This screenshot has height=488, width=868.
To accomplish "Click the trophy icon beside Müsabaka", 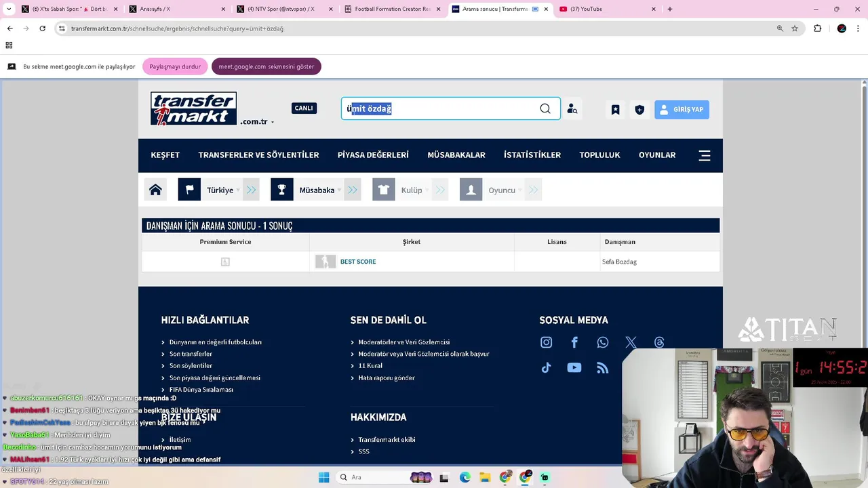I will [282, 190].
